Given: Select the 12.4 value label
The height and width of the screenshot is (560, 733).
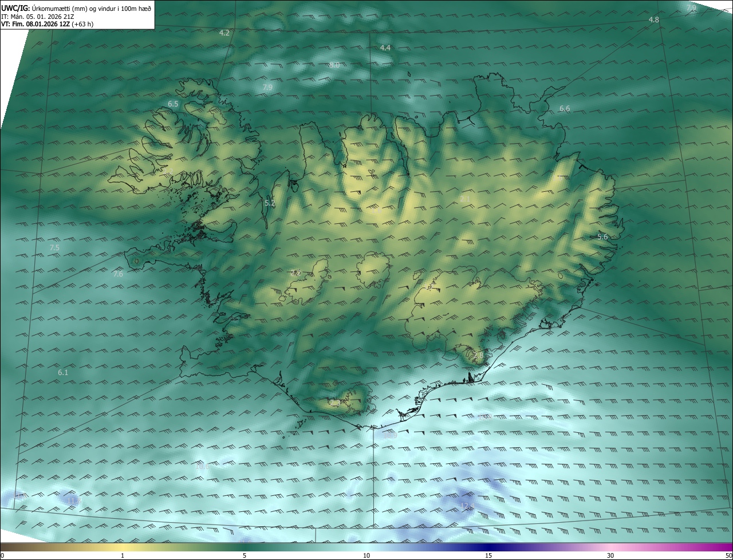Looking at the screenshot, I should (x=468, y=506).
